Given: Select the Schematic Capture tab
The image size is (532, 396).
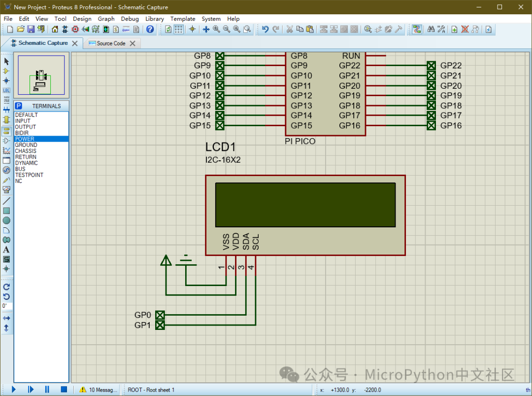Looking at the screenshot, I should [43, 43].
